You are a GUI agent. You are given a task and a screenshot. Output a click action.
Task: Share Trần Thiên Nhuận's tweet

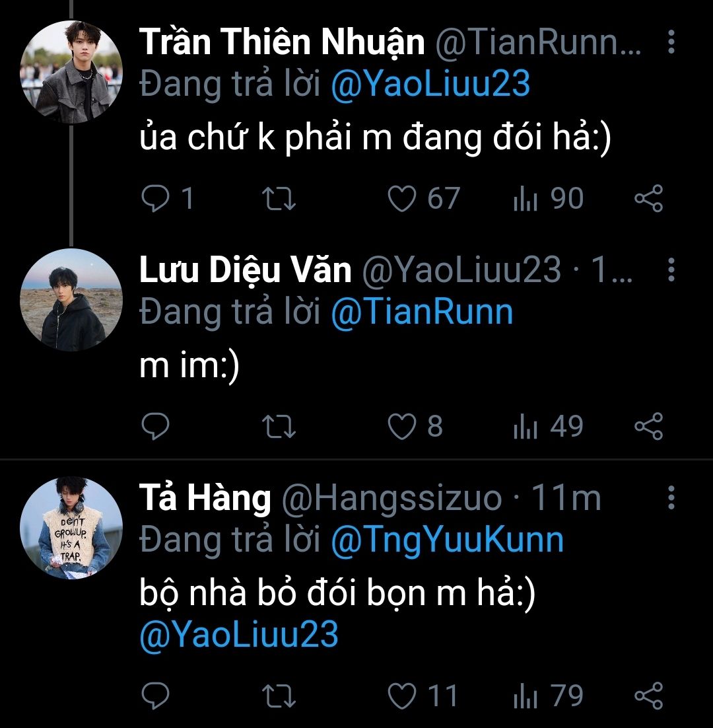click(x=648, y=199)
